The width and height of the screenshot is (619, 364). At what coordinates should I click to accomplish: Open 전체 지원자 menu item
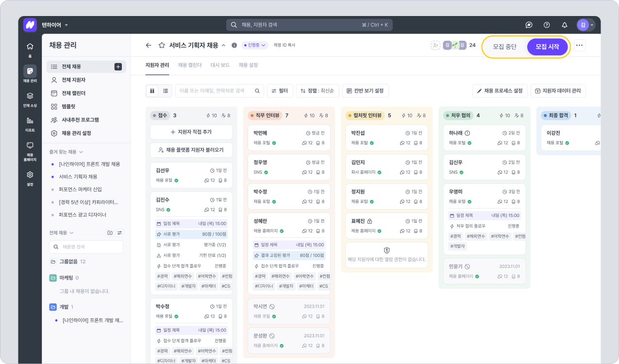[x=86, y=80]
